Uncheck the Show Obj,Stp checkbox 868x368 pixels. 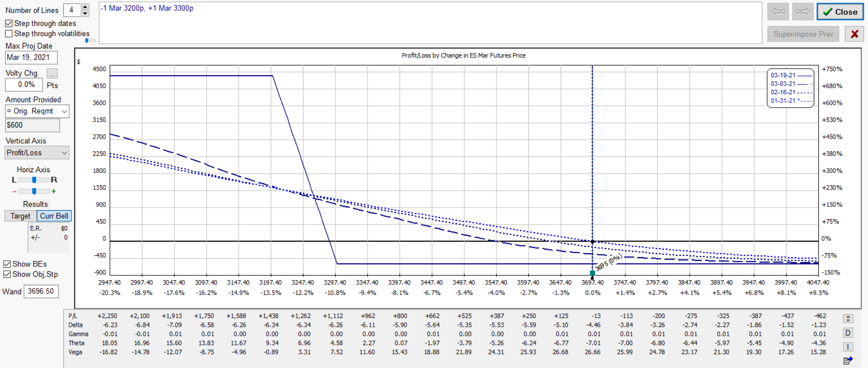pos(7,274)
